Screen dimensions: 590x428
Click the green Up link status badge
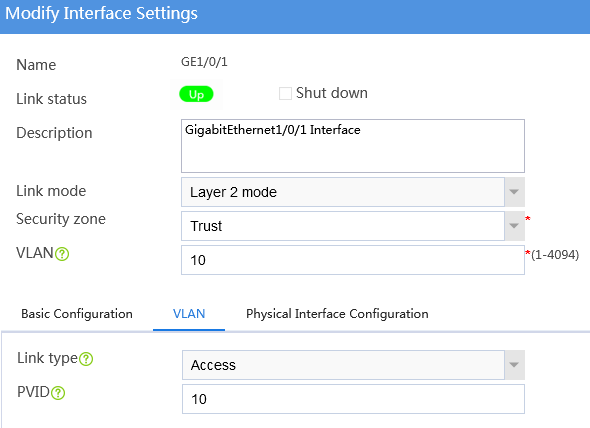pyautogui.click(x=196, y=94)
